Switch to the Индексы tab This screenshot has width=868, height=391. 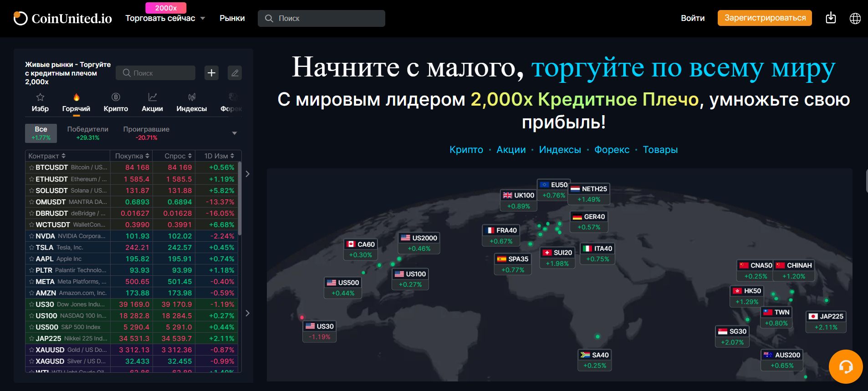192,103
